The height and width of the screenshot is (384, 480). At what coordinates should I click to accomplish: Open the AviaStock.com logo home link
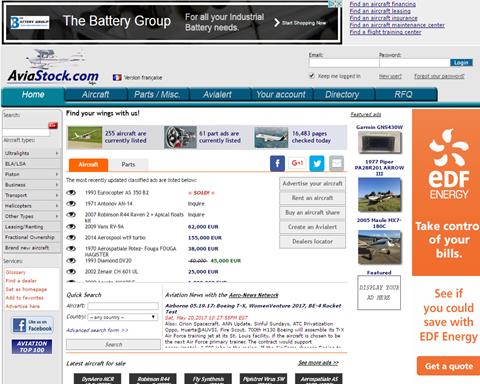53,67
